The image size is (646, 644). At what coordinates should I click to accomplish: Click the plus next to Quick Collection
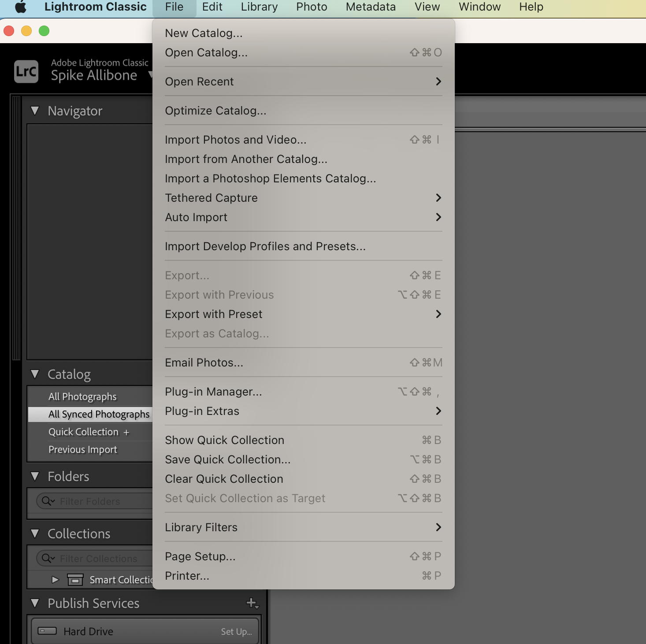(126, 433)
